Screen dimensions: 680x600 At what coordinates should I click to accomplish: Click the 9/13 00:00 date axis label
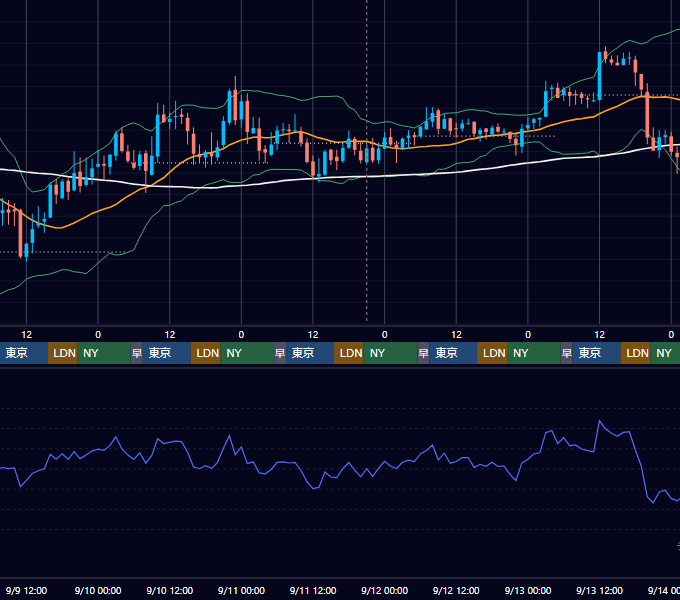(528, 590)
